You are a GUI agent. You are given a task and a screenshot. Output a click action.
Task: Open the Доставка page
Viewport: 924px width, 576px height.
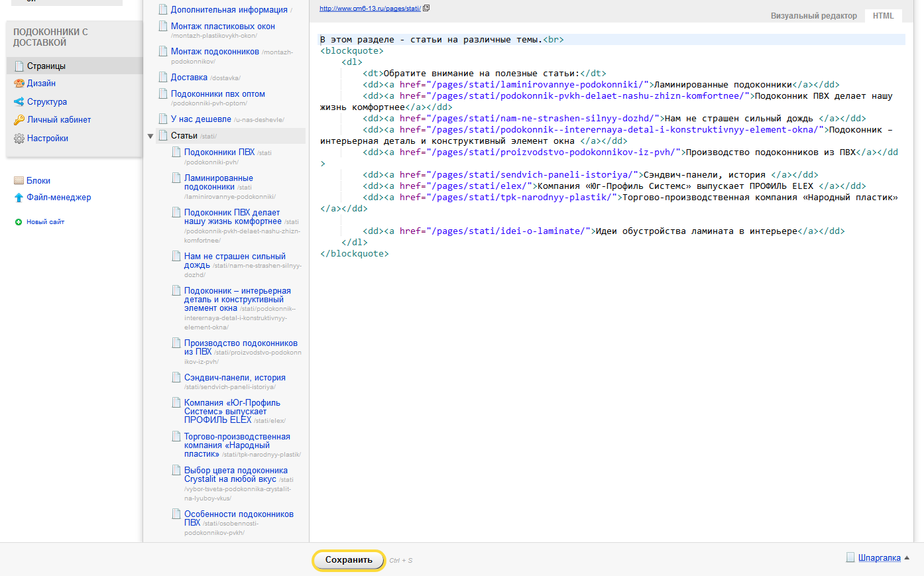pos(189,78)
